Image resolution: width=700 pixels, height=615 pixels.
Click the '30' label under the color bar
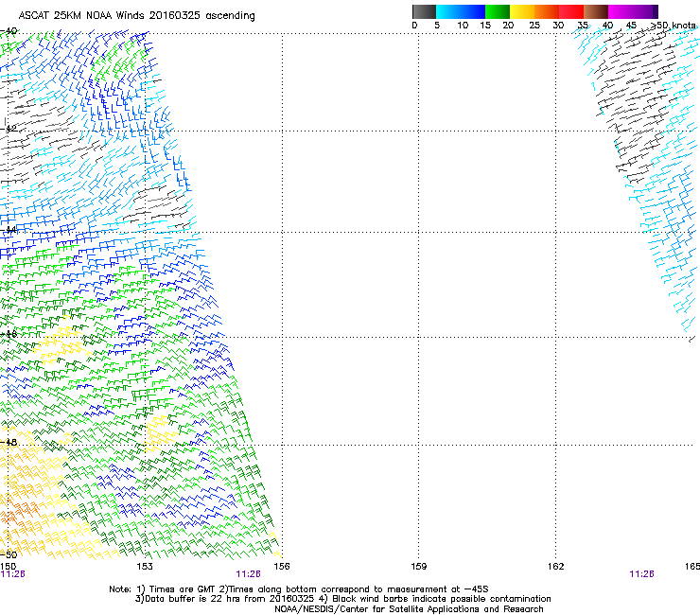tap(558, 26)
